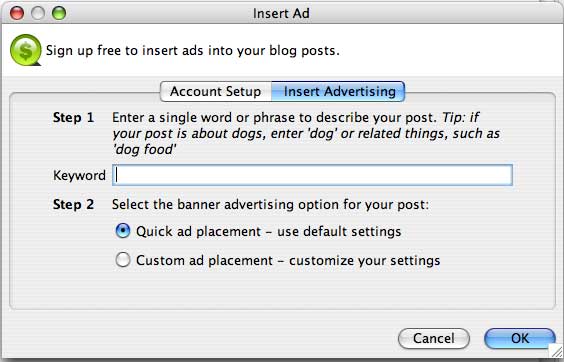
Task: Click the green dollar sign icon
Action: [x=26, y=50]
